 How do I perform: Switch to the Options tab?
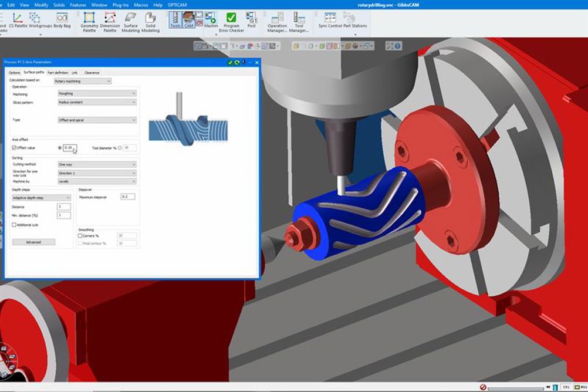[x=14, y=73]
